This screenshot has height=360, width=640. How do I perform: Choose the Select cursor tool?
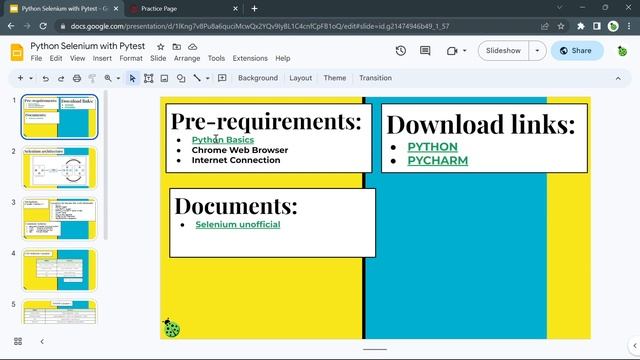click(132, 78)
